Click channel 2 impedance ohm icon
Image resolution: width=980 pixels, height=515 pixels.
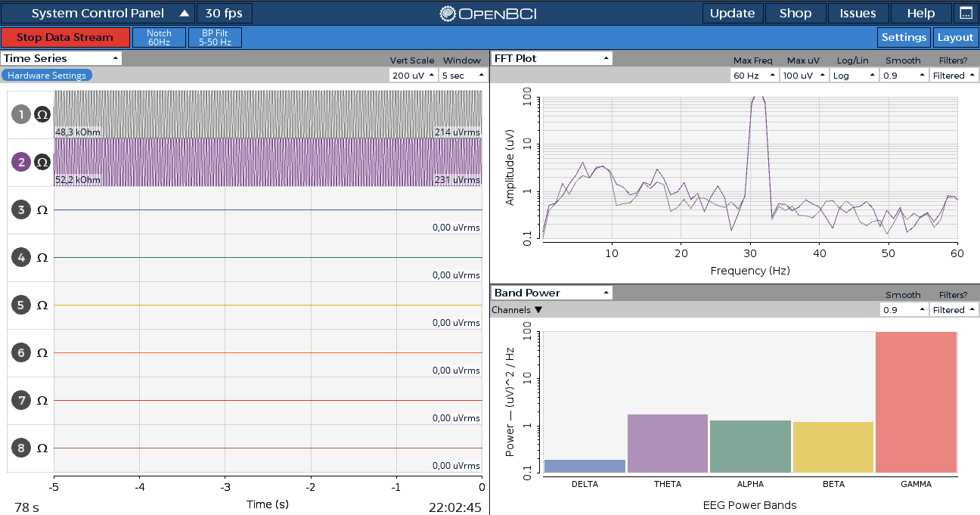click(43, 162)
